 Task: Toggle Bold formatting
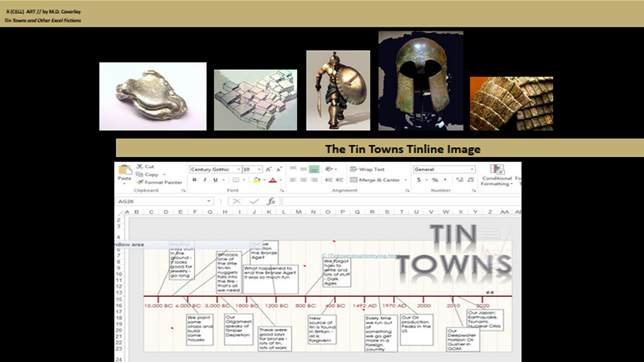point(194,179)
